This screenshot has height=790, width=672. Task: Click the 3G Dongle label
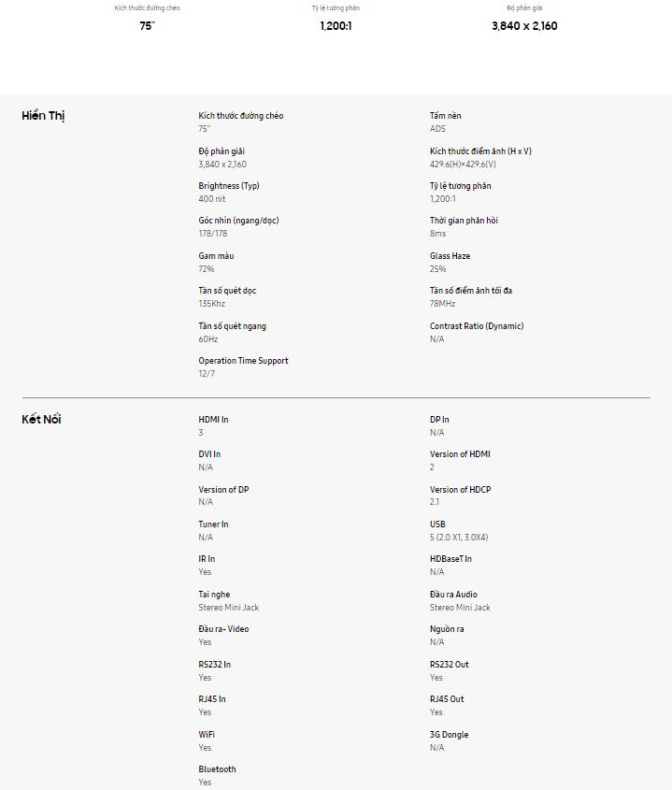point(450,735)
